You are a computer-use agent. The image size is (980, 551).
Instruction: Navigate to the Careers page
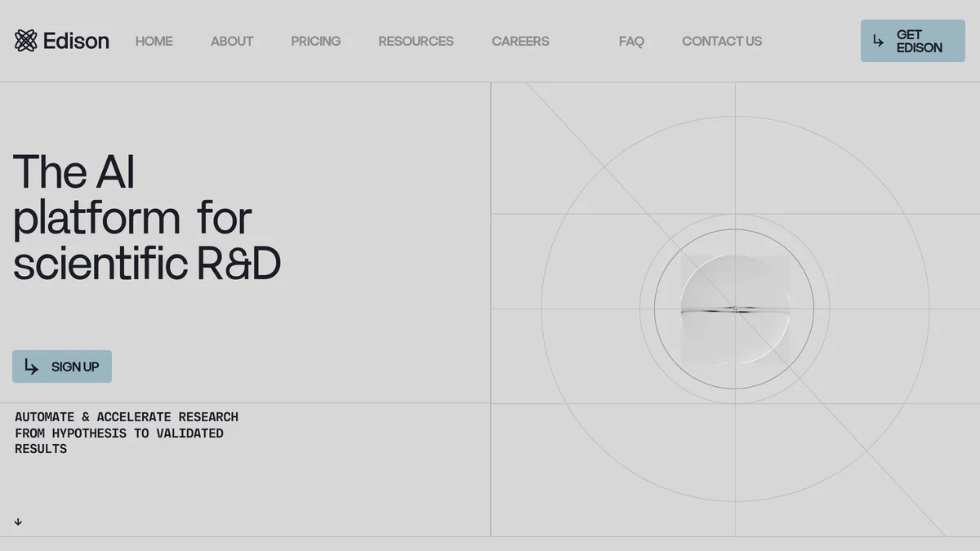tap(520, 41)
